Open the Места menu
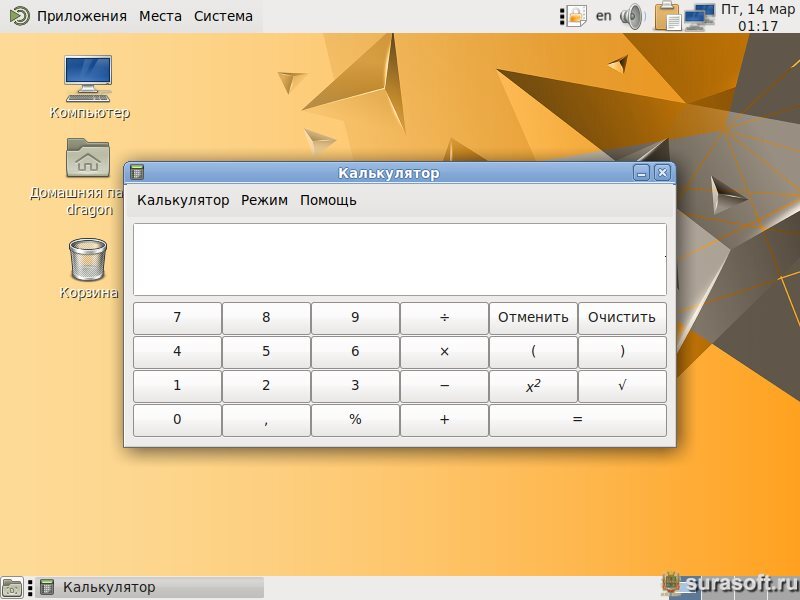 160,16
